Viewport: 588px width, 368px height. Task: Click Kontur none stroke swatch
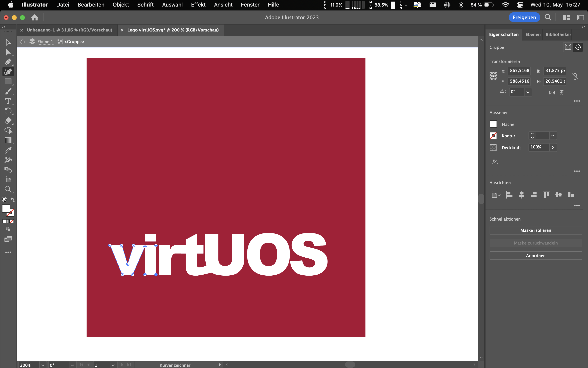coord(493,136)
